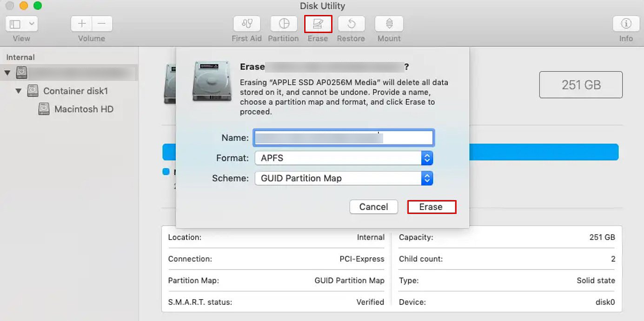The height and width of the screenshot is (321, 644).
Task: Open the Info panel icon
Action: (x=626, y=24)
